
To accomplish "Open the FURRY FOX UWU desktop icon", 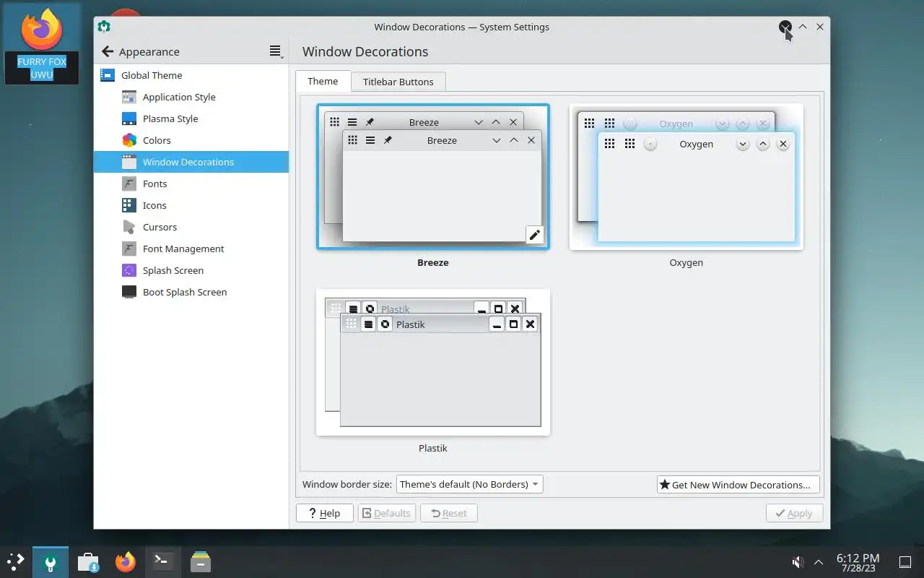I will coord(42,43).
